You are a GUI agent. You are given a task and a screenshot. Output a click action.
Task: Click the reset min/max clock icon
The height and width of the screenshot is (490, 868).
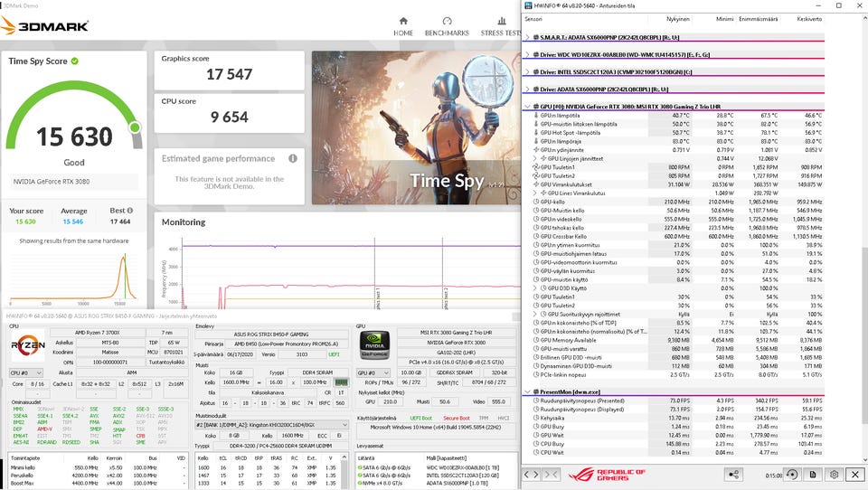click(x=792, y=475)
